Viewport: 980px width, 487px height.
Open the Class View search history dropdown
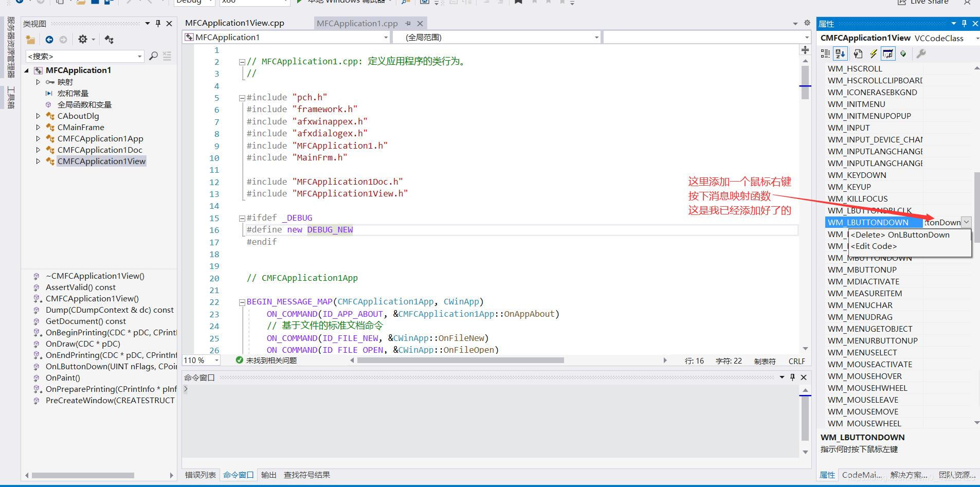(x=139, y=56)
